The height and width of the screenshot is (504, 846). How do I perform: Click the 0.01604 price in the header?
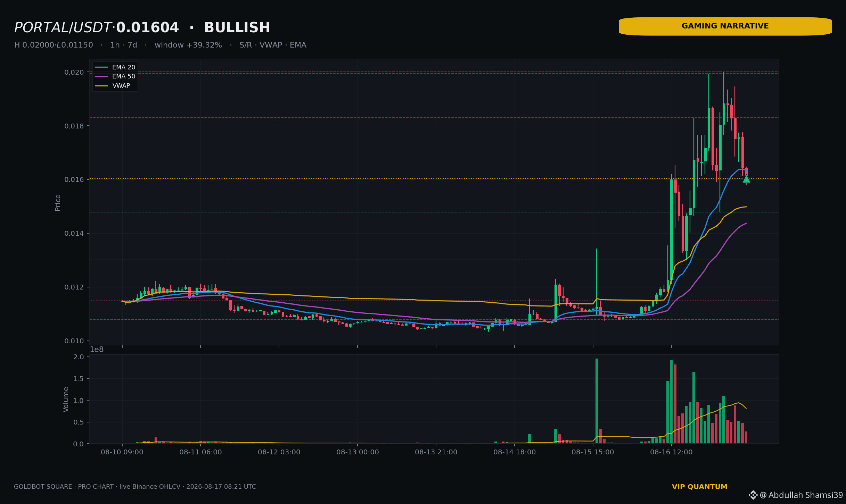(147, 28)
